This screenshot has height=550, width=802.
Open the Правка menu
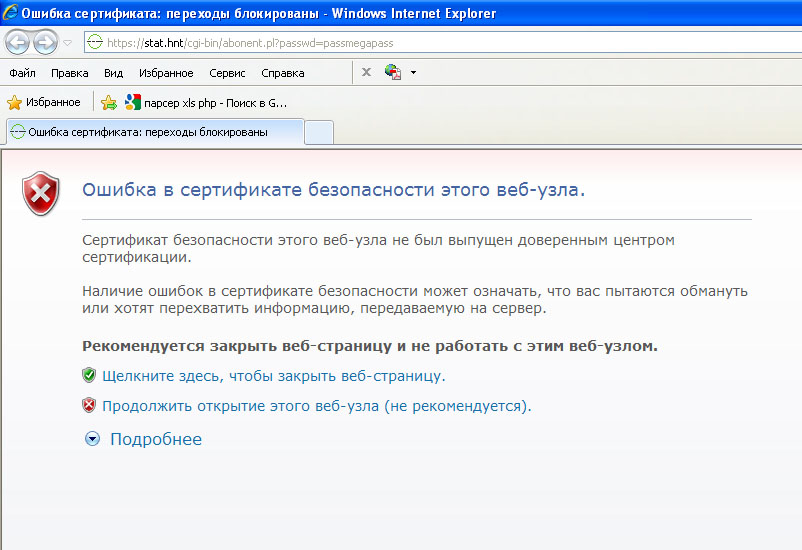click(69, 73)
